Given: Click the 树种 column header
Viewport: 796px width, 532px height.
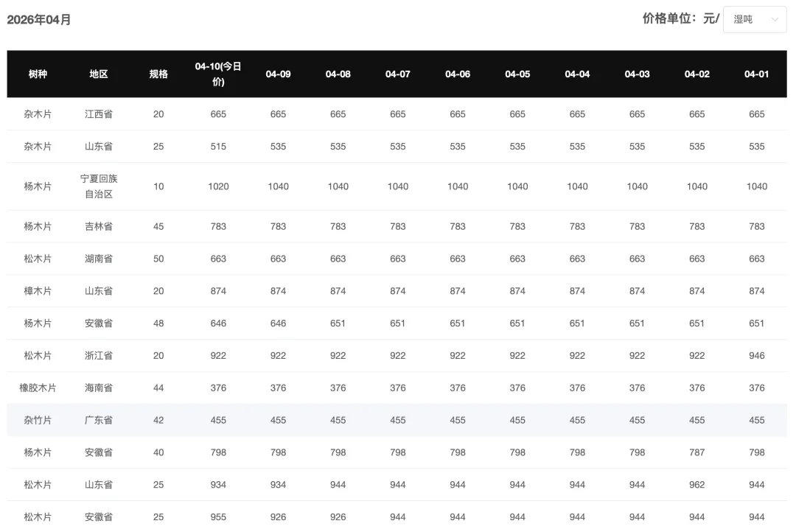Looking at the screenshot, I should [38, 74].
